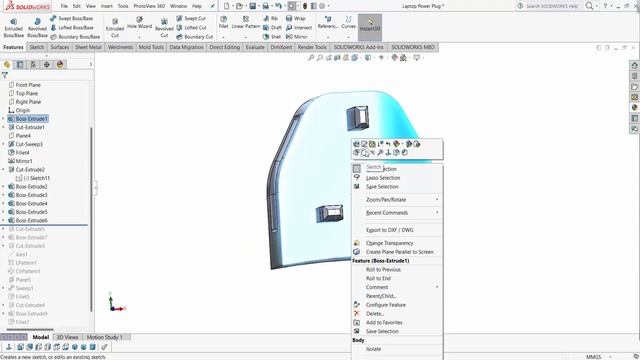Open PropertyManager tab icon
This screenshot has height=360, width=640.
pos(20,64)
